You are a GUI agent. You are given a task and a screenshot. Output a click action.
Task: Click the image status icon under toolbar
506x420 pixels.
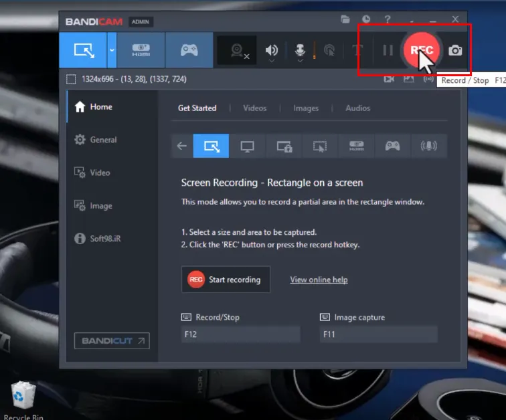[408, 79]
